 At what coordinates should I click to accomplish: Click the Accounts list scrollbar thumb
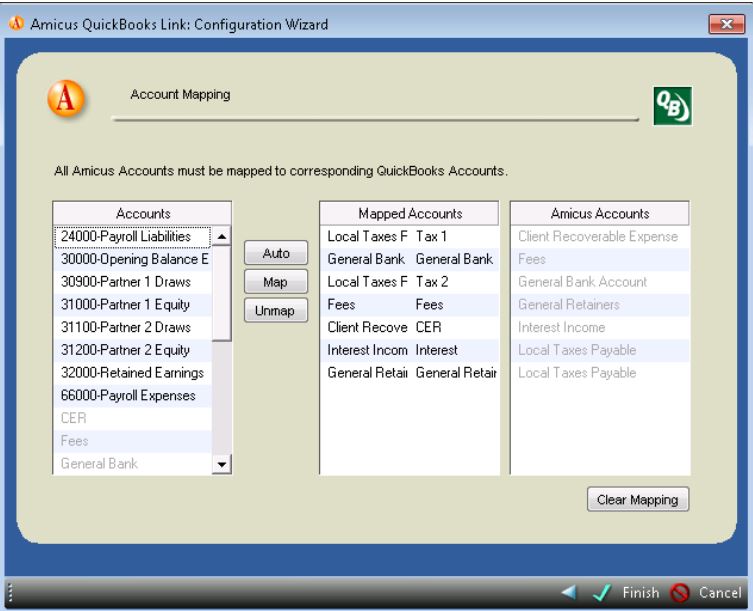(x=221, y=293)
